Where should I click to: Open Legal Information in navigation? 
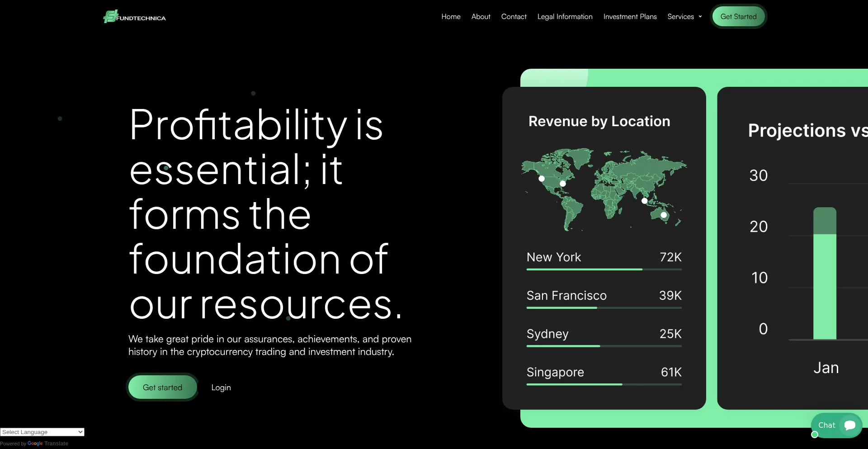pos(565,17)
